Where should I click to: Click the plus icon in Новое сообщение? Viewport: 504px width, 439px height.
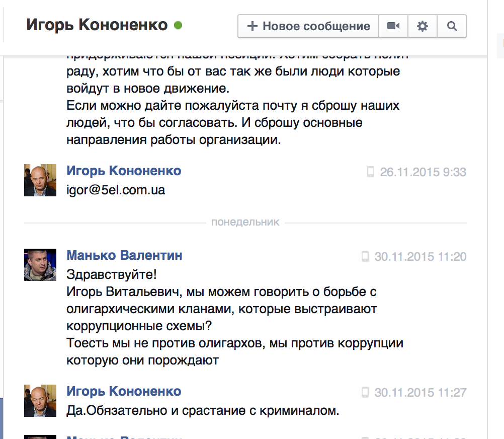pyautogui.click(x=253, y=26)
